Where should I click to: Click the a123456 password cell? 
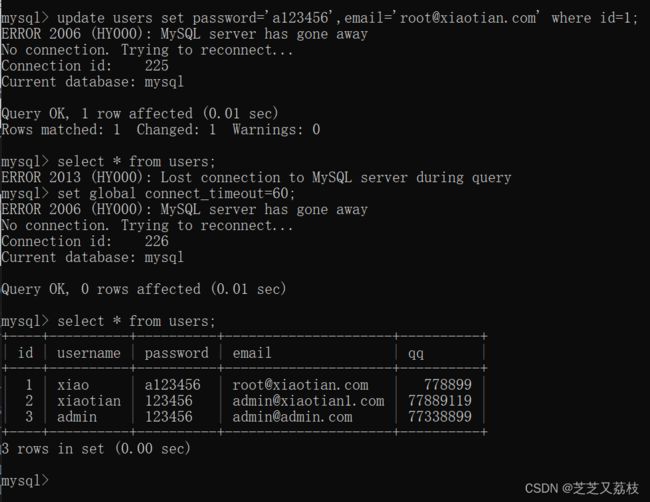pos(172,385)
